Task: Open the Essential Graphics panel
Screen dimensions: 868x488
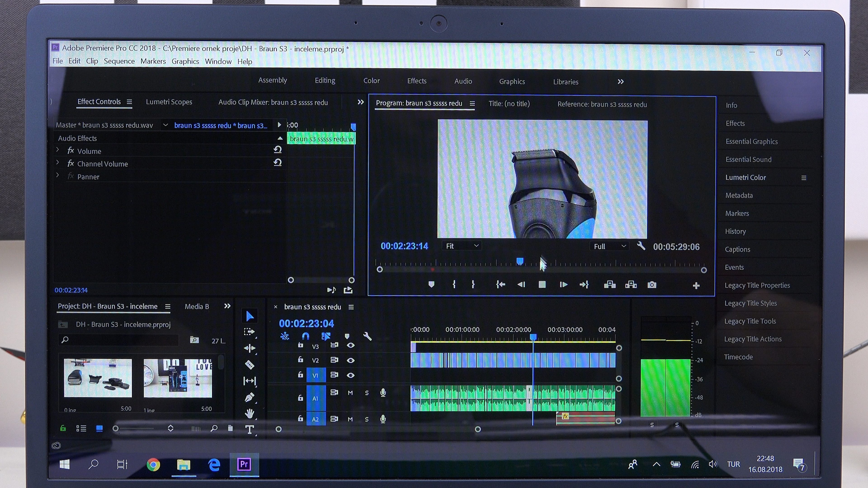Action: pyautogui.click(x=752, y=141)
